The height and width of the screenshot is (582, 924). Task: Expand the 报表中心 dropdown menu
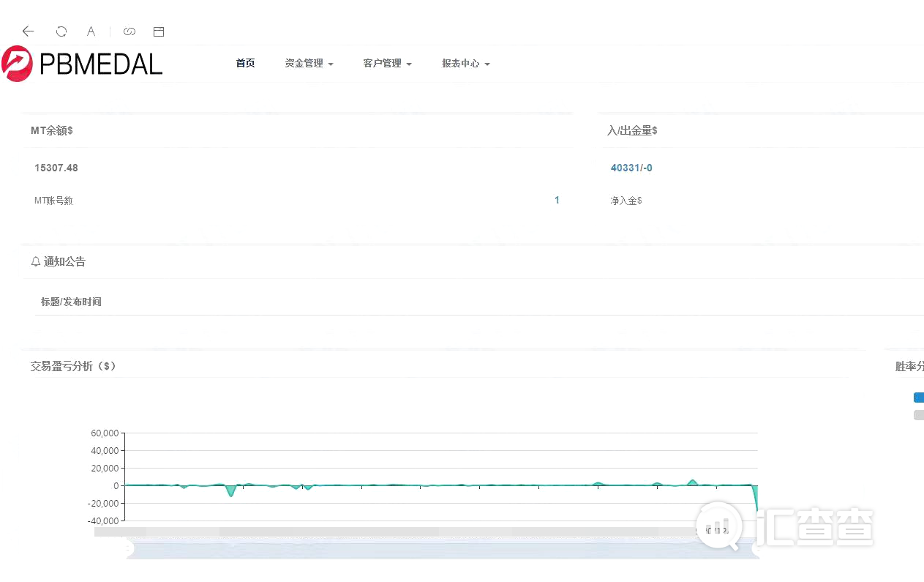pos(465,64)
